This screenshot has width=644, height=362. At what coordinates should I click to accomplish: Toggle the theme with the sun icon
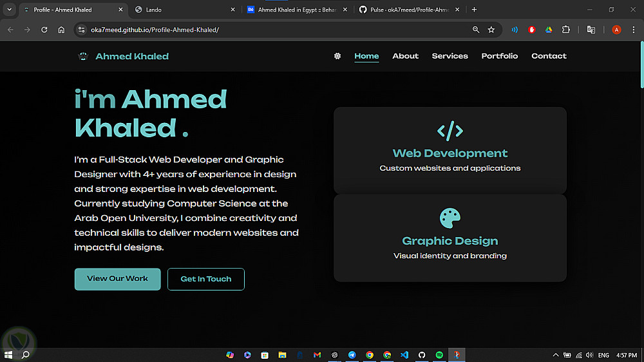pyautogui.click(x=337, y=56)
